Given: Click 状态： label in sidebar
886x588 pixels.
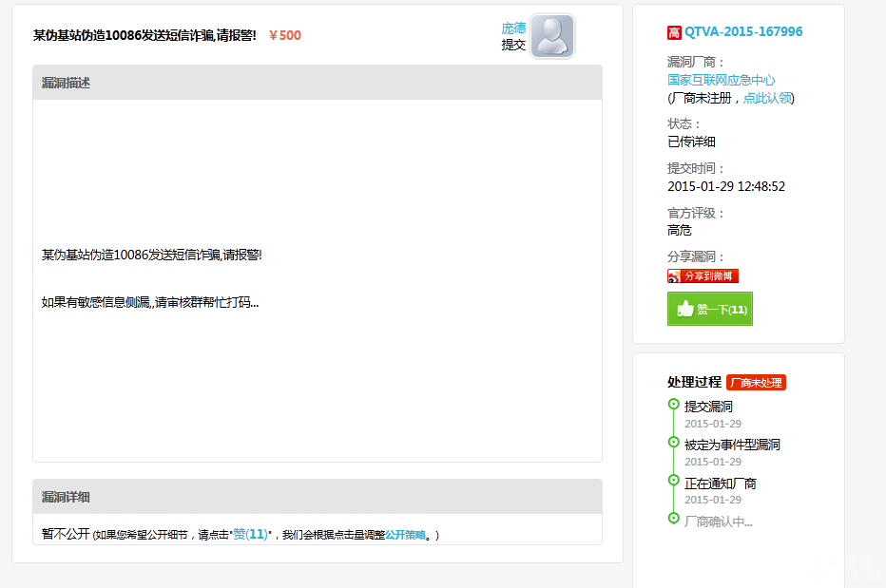Looking at the screenshot, I should pyautogui.click(x=684, y=123).
